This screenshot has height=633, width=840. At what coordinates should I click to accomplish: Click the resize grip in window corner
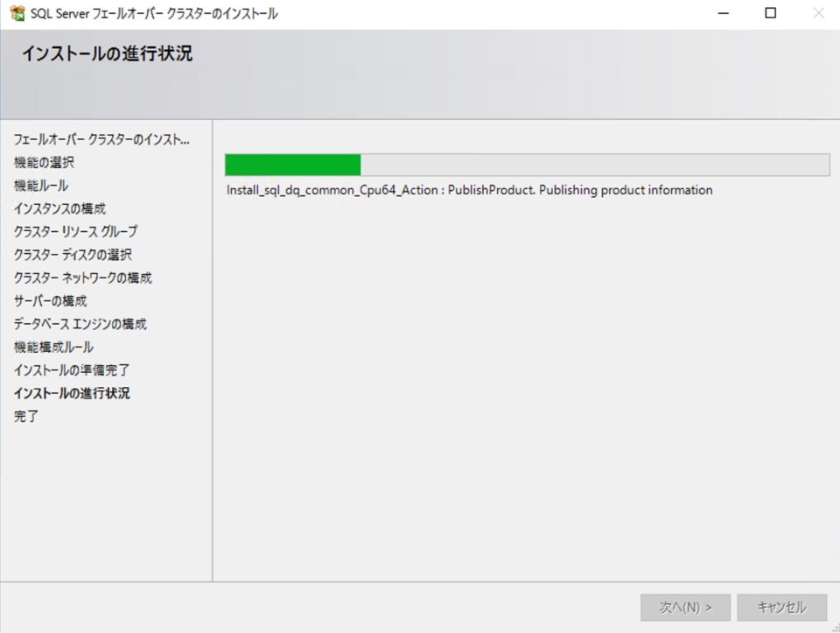835,628
